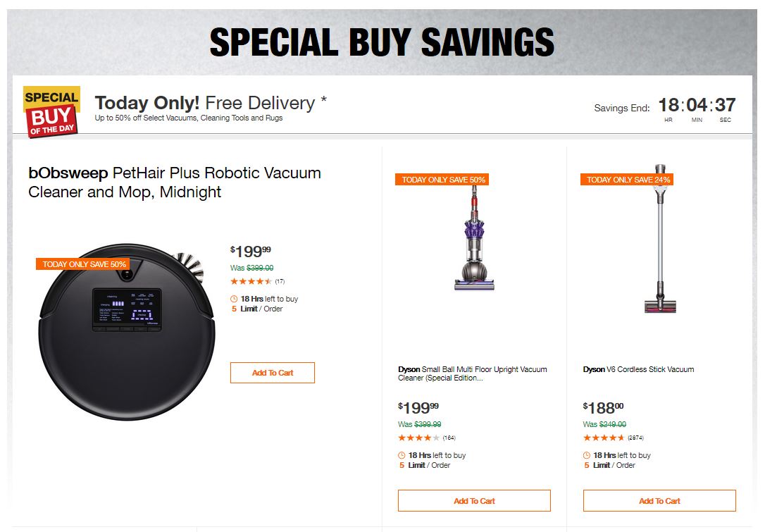Click the clock icon under Dyson V6

pyautogui.click(x=587, y=455)
